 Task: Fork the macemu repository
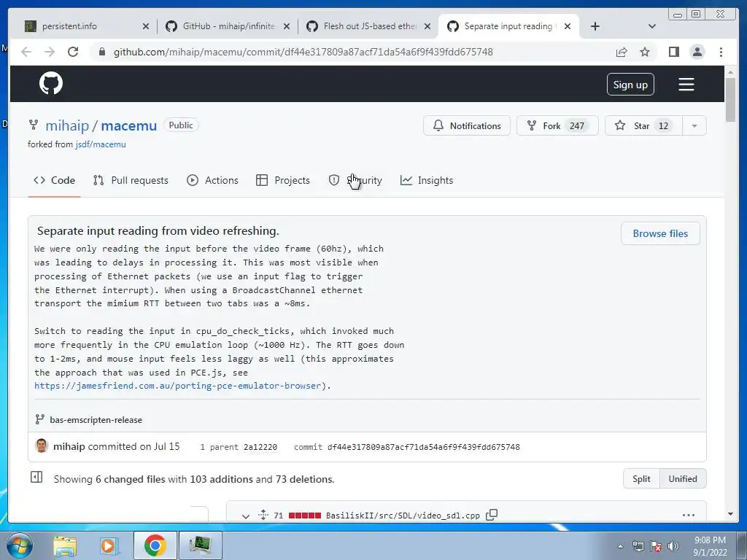[557, 125]
